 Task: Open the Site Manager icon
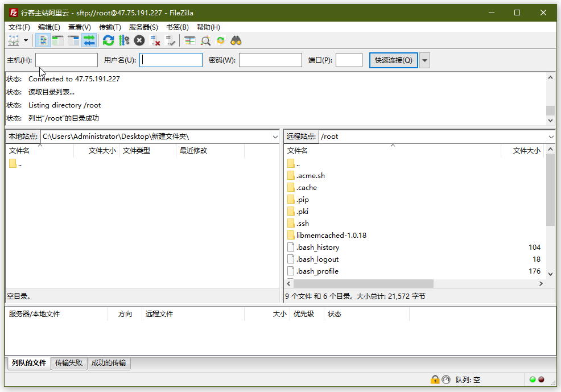pyautogui.click(x=14, y=41)
